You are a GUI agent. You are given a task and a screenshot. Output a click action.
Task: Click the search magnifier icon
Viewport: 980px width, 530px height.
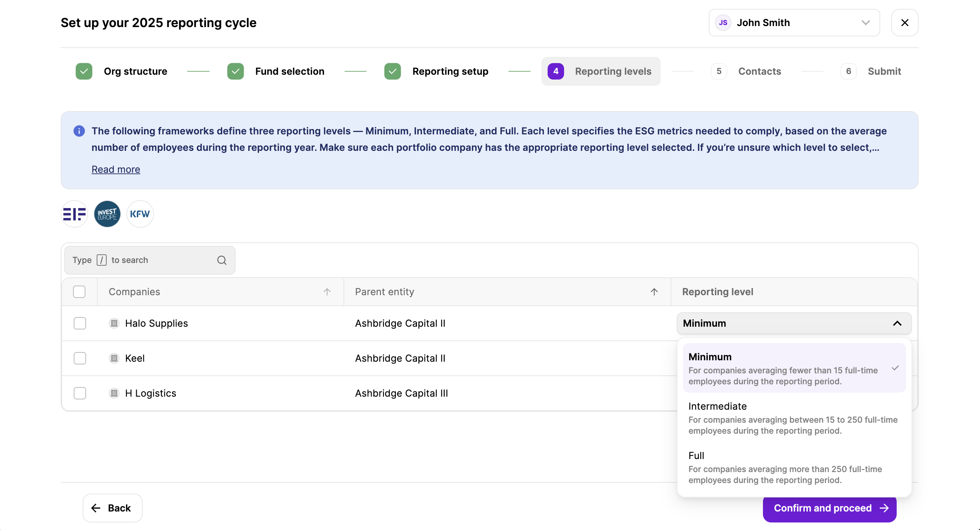tap(222, 260)
